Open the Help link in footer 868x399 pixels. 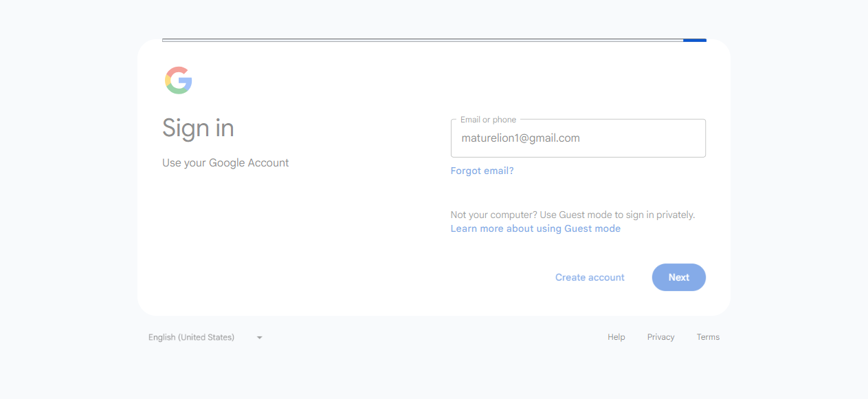pyautogui.click(x=616, y=337)
